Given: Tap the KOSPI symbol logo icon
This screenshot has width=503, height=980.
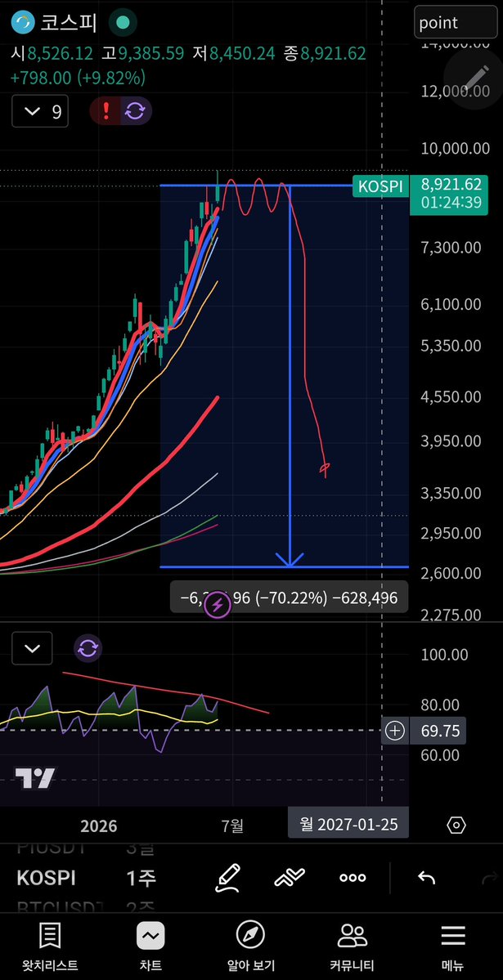Looking at the screenshot, I should (x=25, y=23).
